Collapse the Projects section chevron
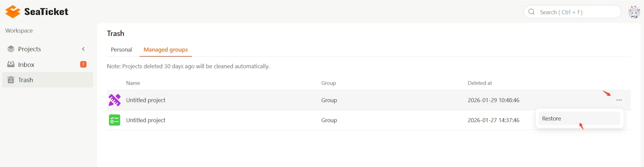The image size is (644, 167). tap(83, 49)
